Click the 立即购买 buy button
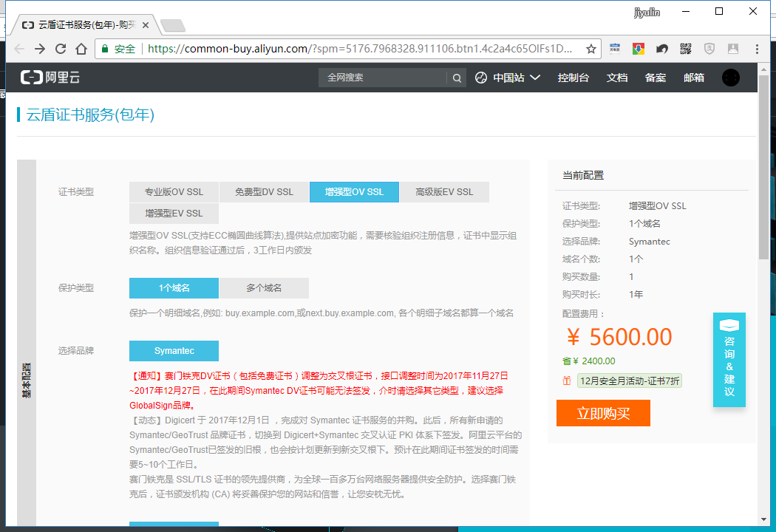This screenshot has width=776, height=532. coord(603,413)
